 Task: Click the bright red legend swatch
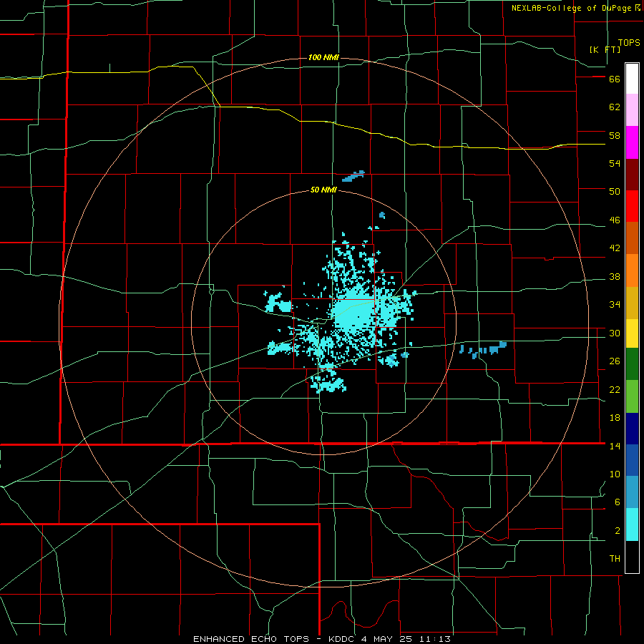(x=632, y=206)
